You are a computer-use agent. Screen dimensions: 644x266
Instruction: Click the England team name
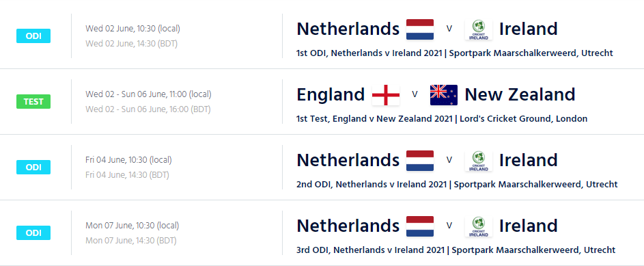point(331,95)
